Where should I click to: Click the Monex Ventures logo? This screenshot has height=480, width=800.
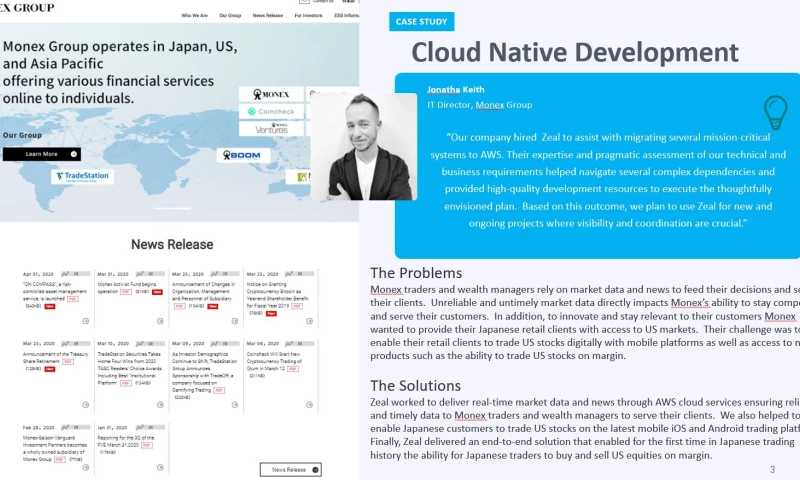pos(271,128)
